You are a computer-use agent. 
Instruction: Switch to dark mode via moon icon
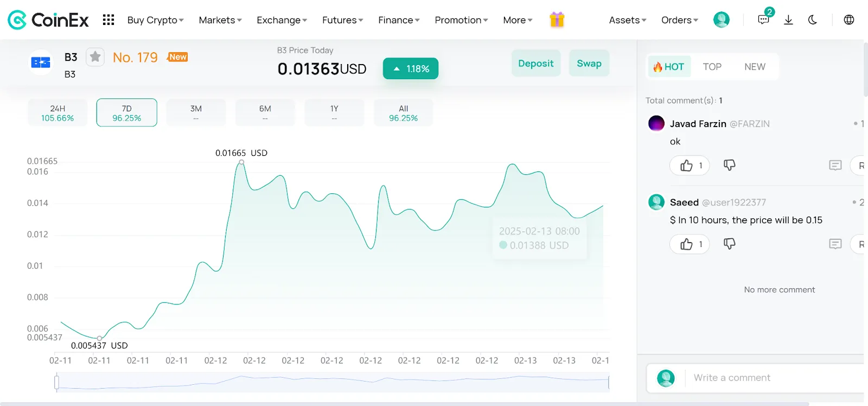812,20
